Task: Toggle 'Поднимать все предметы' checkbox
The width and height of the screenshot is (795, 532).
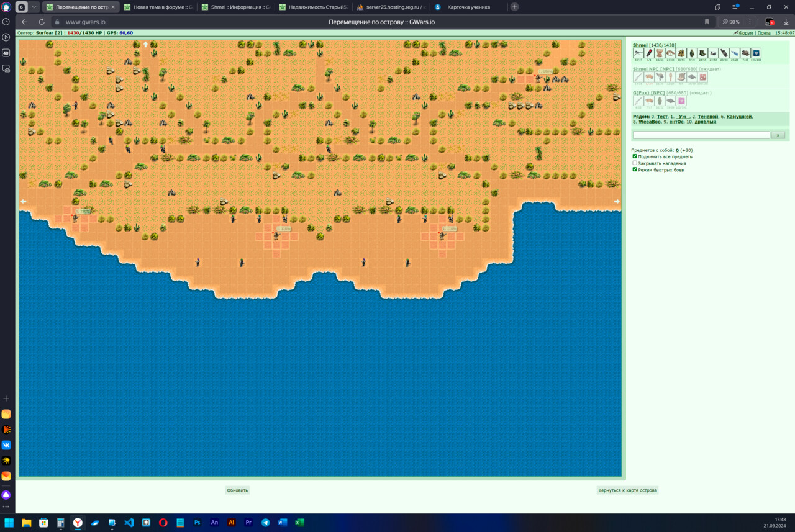Action: point(635,156)
